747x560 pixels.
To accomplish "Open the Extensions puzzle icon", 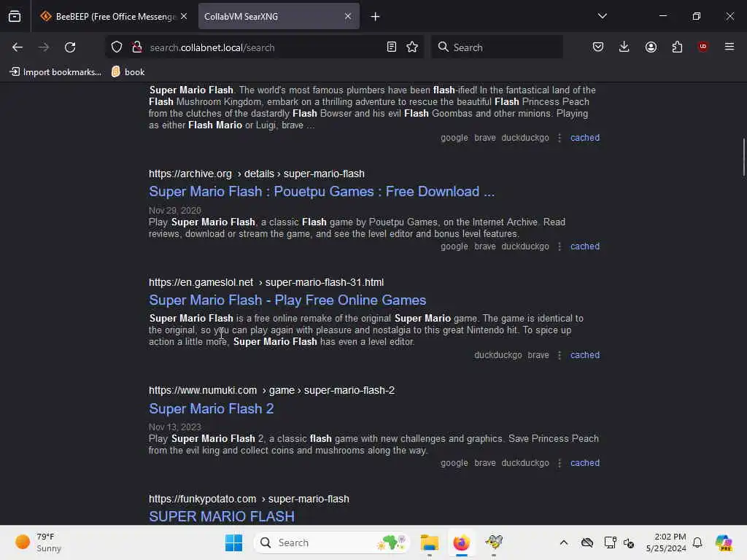I will (x=677, y=47).
